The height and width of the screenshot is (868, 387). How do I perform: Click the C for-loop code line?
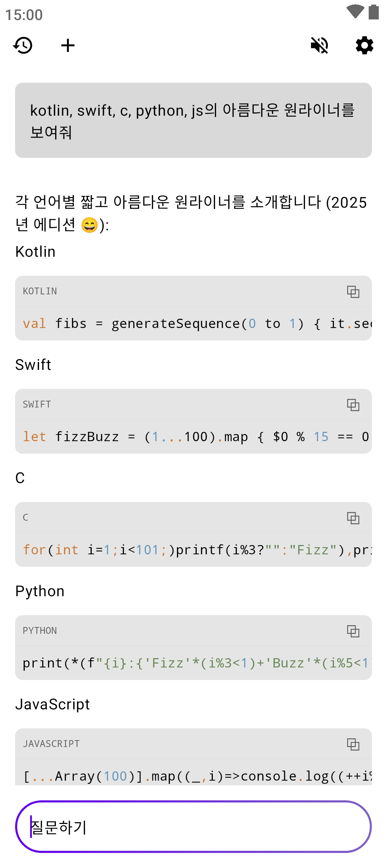click(x=193, y=550)
